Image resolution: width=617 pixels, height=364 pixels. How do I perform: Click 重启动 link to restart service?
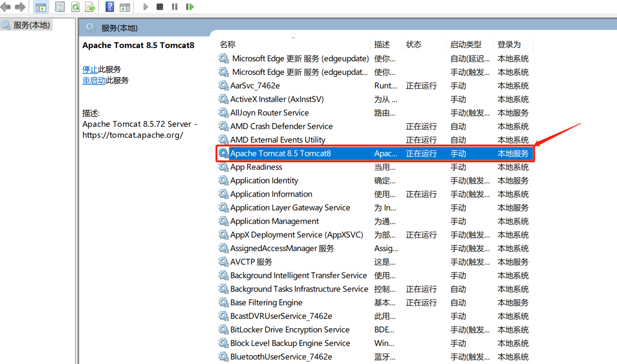(x=94, y=80)
